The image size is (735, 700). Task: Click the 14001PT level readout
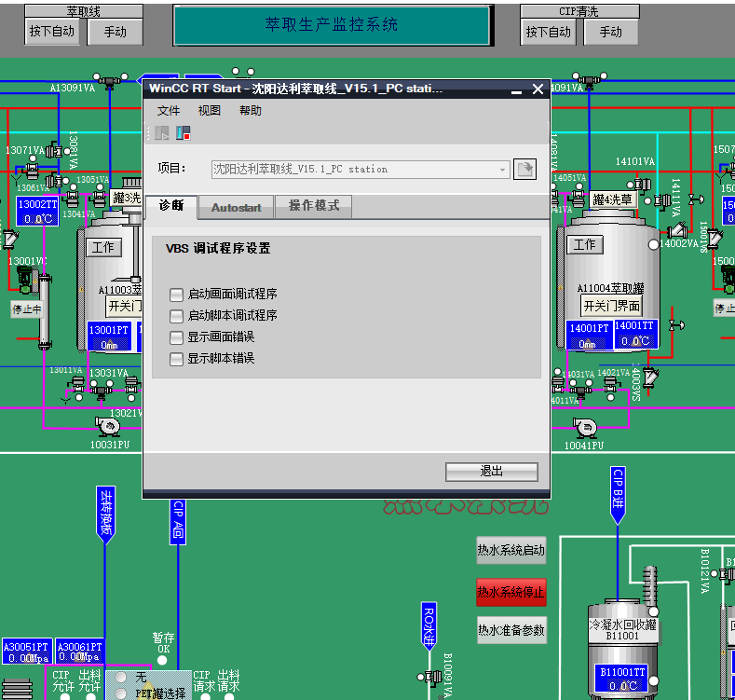point(590,336)
